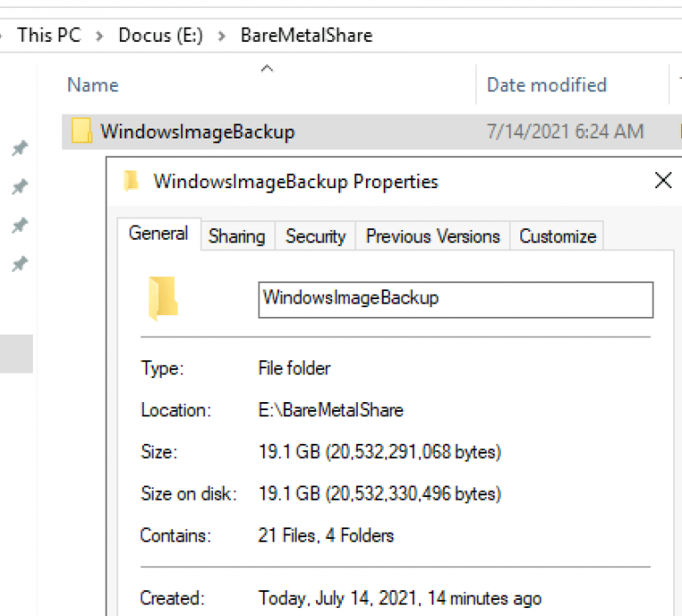
Task: Click the topmost pin icon in navigation pane
Action: click(19, 148)
